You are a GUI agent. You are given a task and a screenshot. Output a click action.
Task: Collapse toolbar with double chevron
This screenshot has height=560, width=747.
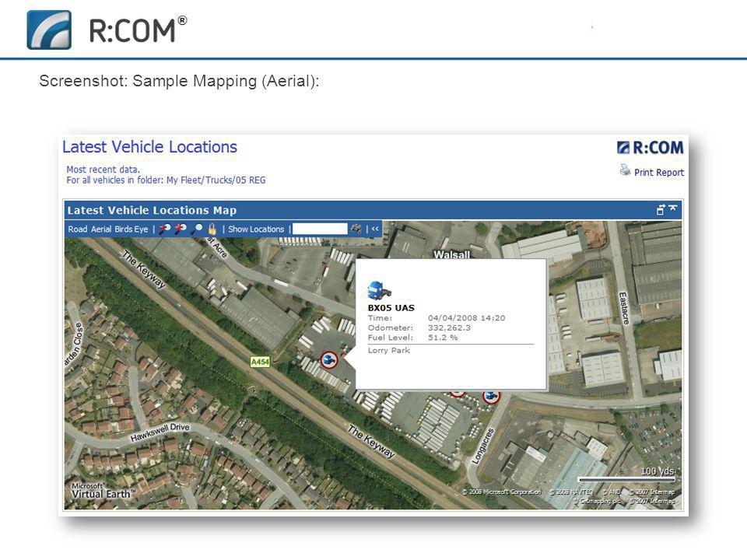coord(375,229)
